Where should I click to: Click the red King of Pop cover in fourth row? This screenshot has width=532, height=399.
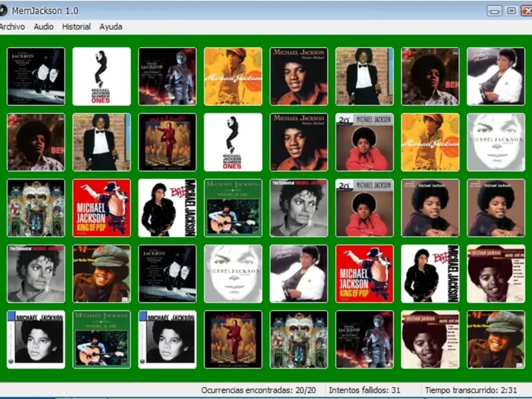[364, 274]
